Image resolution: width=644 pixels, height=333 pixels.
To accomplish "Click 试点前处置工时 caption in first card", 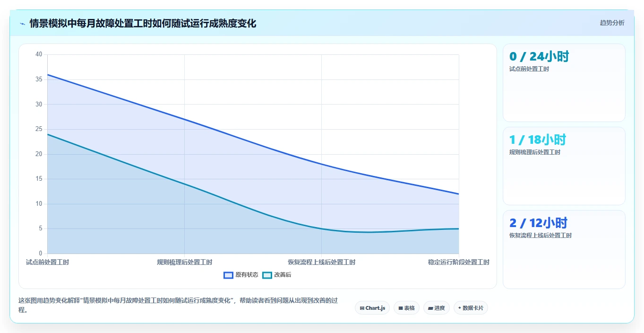I will (529, 69).
